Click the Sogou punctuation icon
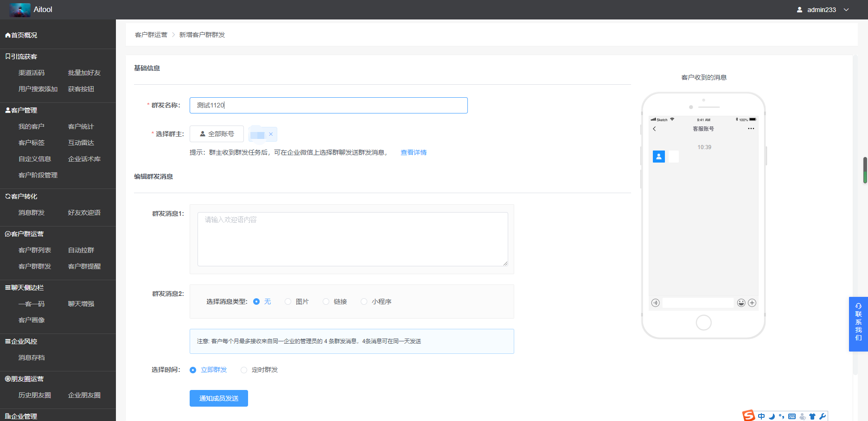The image size is (868, 421). click(782, 416)
